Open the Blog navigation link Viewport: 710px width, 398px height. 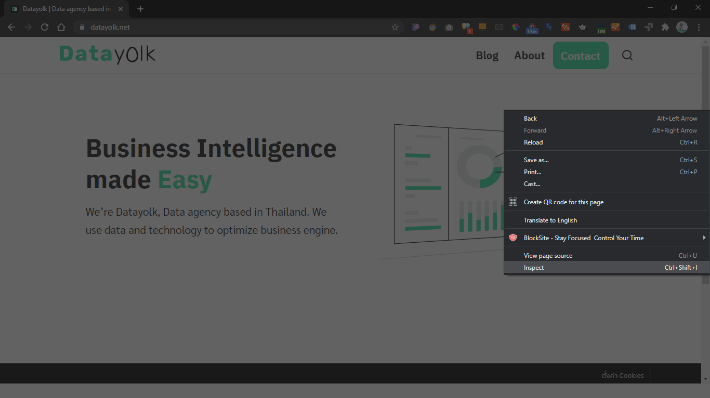487,55
